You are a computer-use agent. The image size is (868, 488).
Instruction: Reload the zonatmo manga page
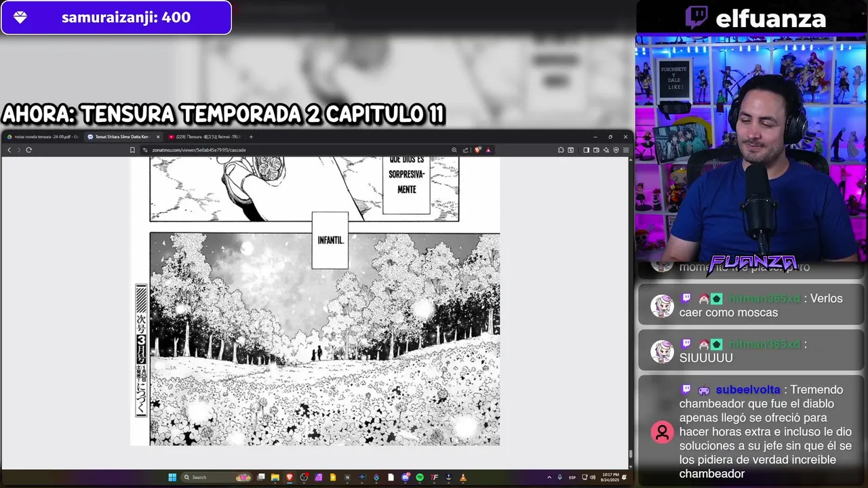click(x=28, y=150)
